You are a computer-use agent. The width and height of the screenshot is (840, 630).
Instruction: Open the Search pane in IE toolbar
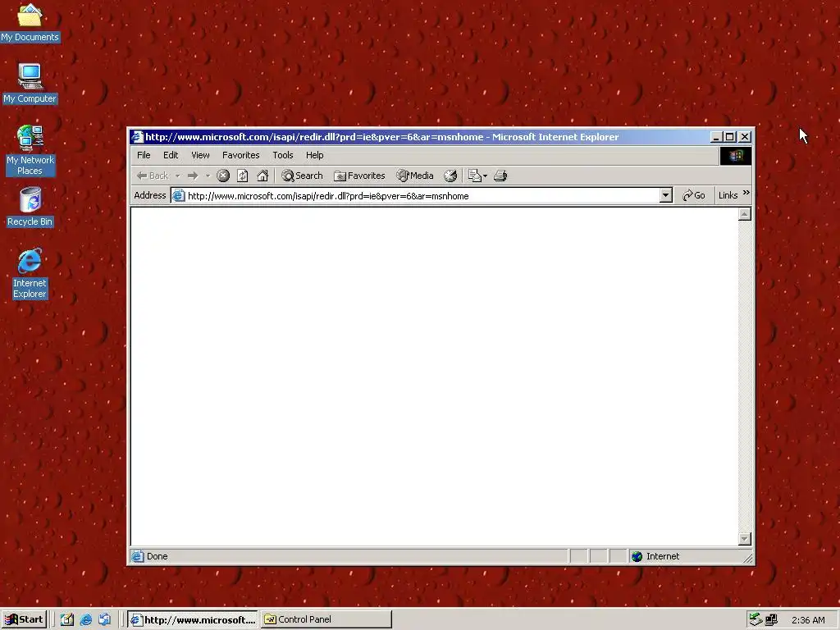click(x=302, y=176)
